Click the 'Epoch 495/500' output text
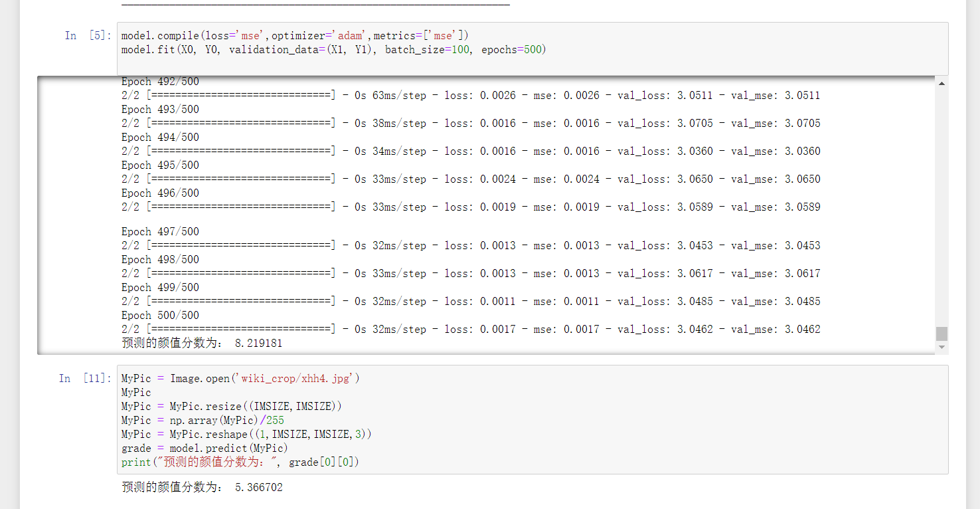 [160, 165]
